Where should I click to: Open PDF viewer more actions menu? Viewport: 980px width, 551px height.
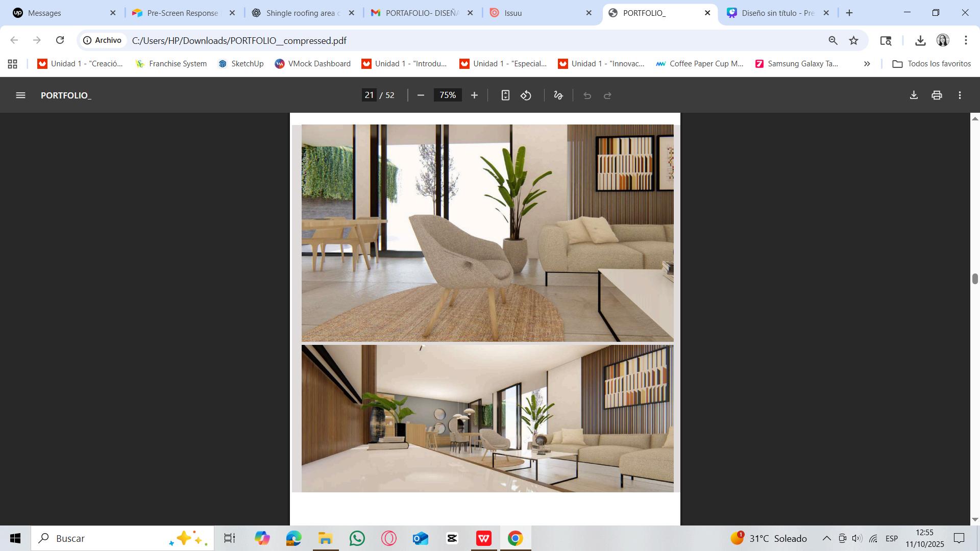[x=960, y=95]
